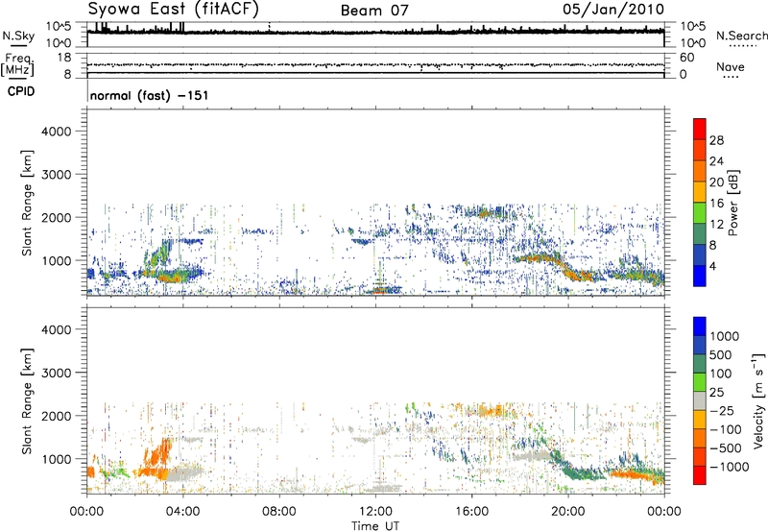Click the 'CPID' label
768x532 pixels.
coord(20,91)
